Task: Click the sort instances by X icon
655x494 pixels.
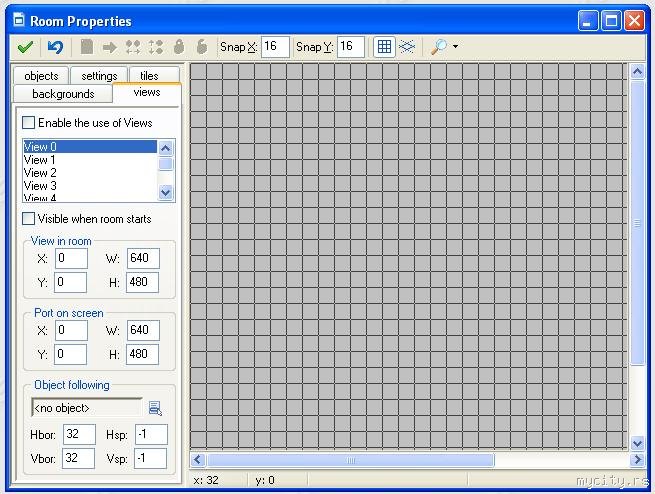Action: (133, 47)
